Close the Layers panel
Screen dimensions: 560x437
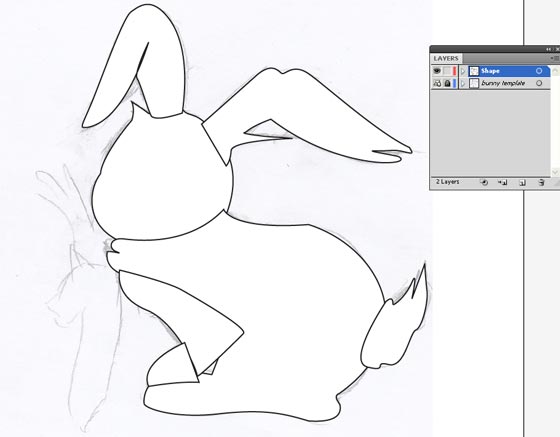[x=557, y=49]
